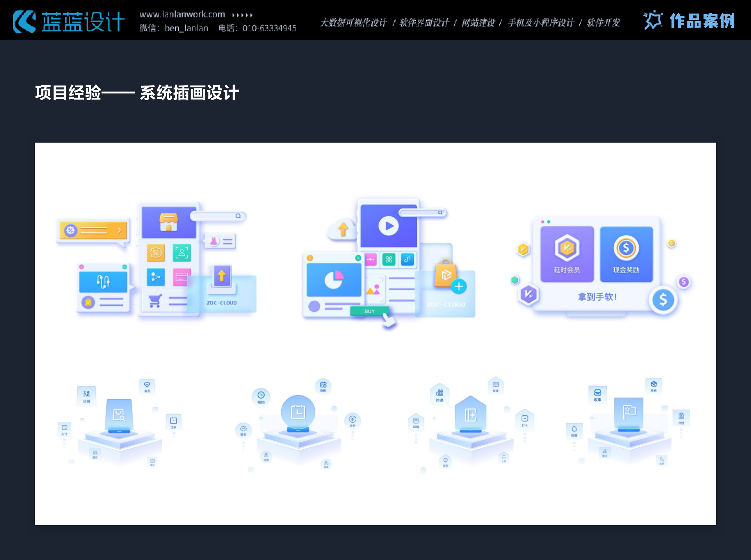Click the 网站建设 header text
The width and height of the screenshot is (751, 560).
pyautogui.click(x=478, y=23)
